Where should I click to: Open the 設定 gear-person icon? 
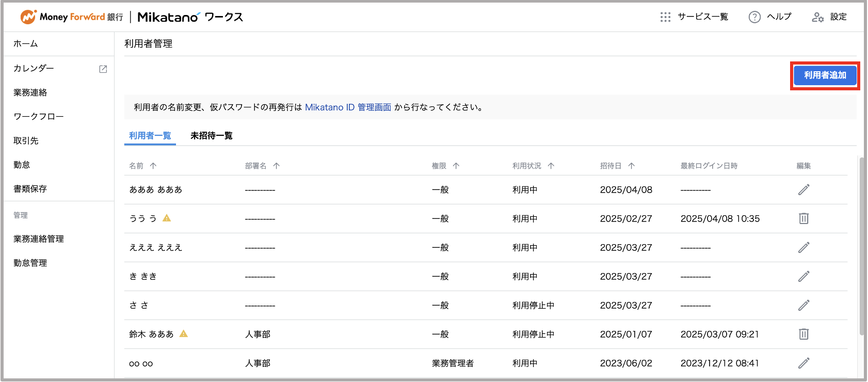point(817,17)
